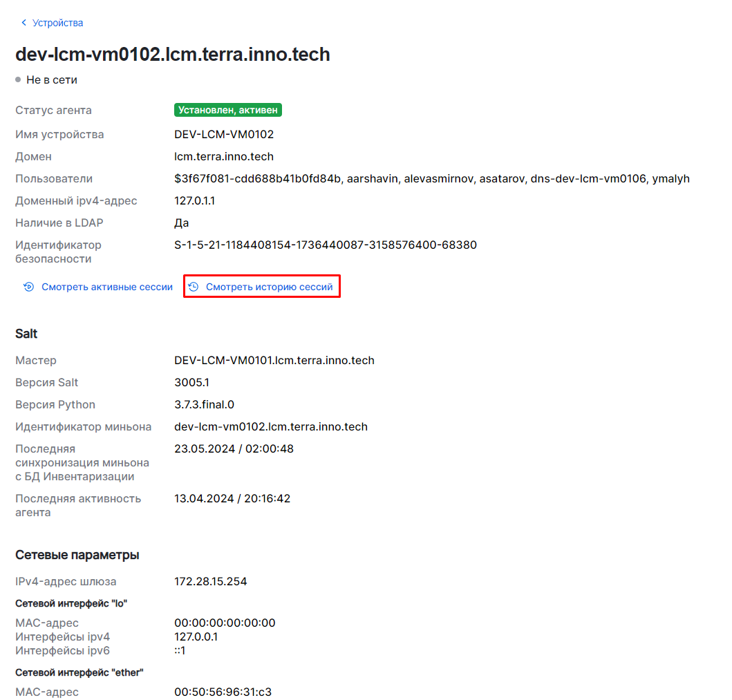The height and width of the screenshot is (700, 732).
Task: Select Salt version value 3005.1
Action: [x=191, y=382]
